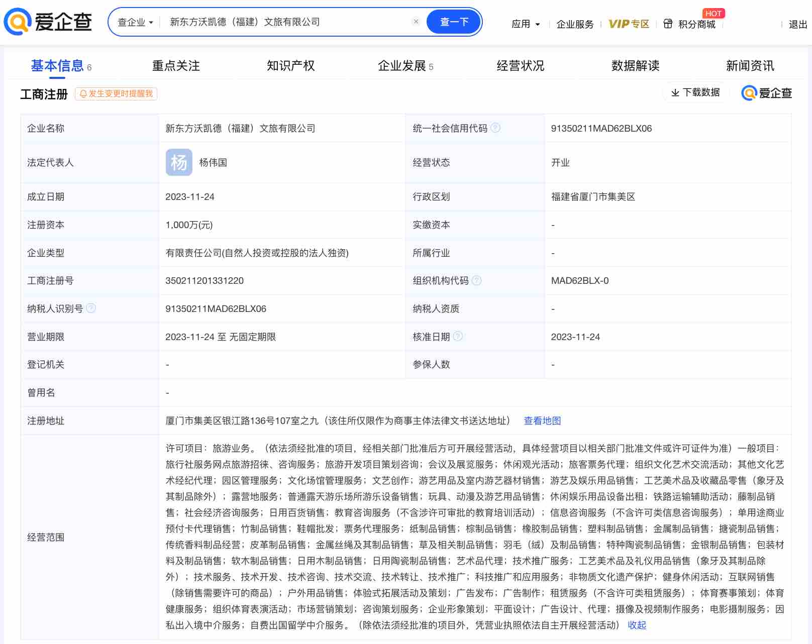Click the 爱企查 watermark logo beside 下载数据

point(767,93)
